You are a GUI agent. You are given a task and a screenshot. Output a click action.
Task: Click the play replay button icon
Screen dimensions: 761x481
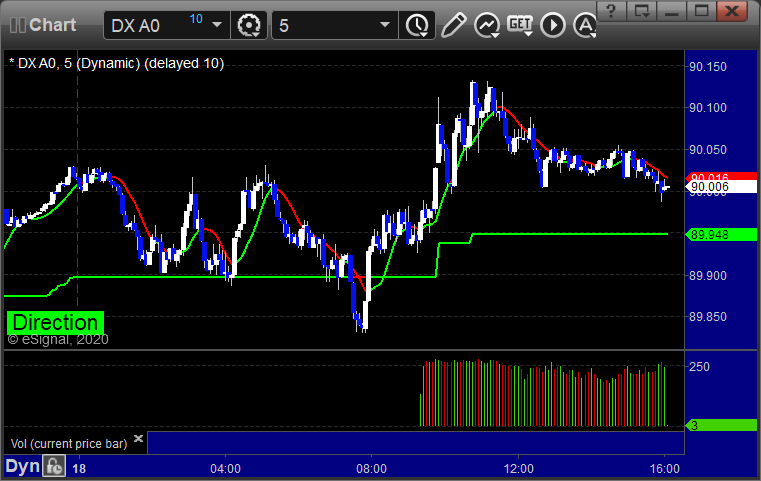point(553,25)
